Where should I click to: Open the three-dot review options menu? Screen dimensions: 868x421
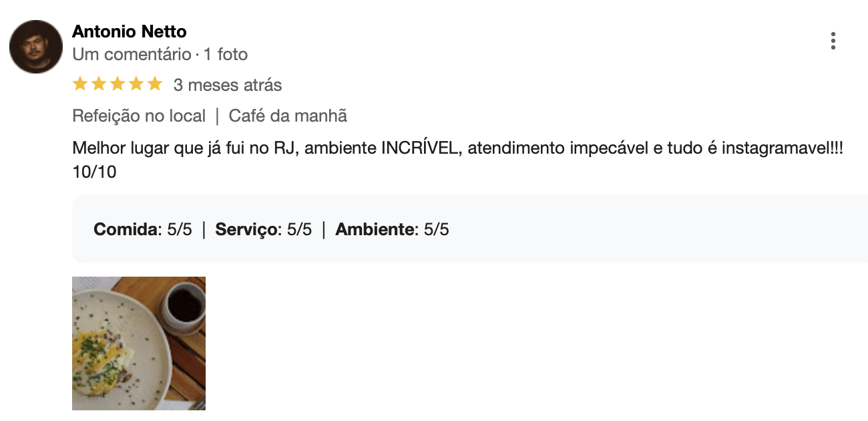point(833,41)
